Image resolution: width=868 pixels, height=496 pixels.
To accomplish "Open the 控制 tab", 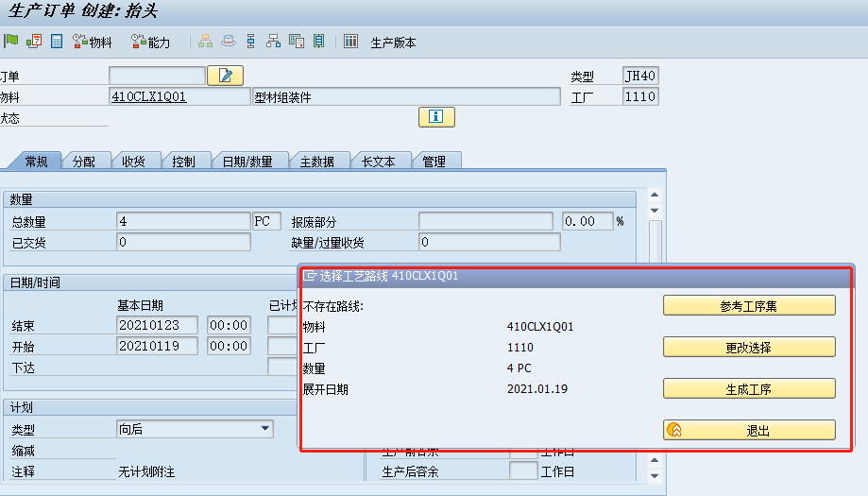I will [183, 162].
